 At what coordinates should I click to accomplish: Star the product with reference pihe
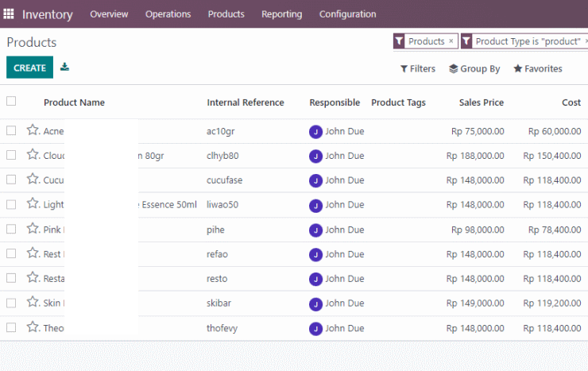[33, 228]
